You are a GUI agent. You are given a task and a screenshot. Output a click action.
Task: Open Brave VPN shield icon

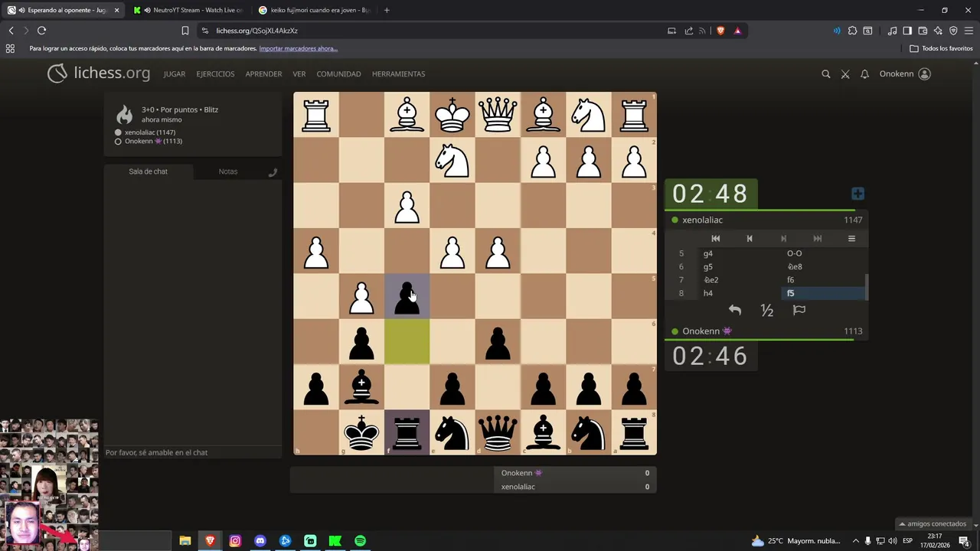click(x=953, y=31)
